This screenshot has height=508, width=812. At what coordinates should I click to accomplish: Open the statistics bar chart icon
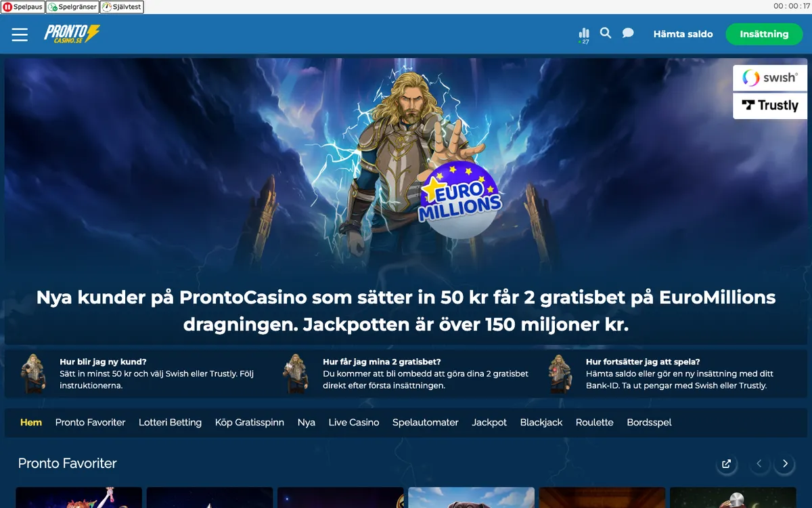(x=585, y=35)
